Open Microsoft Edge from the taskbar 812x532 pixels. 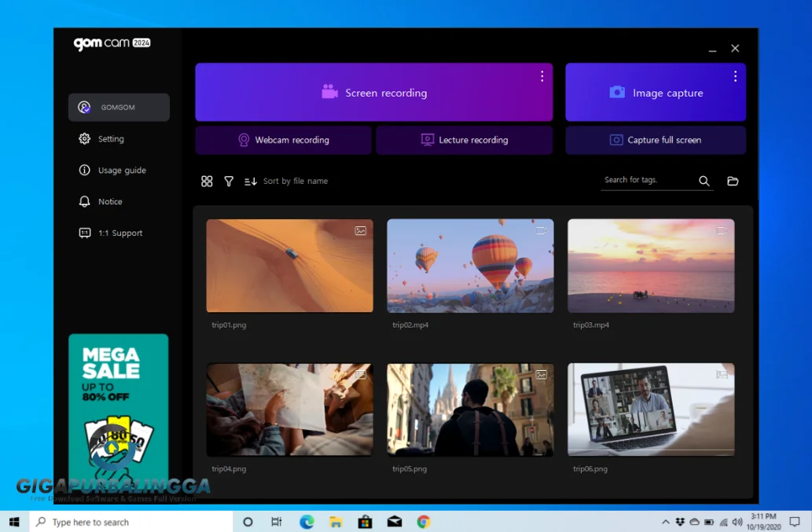pos(307,522)
